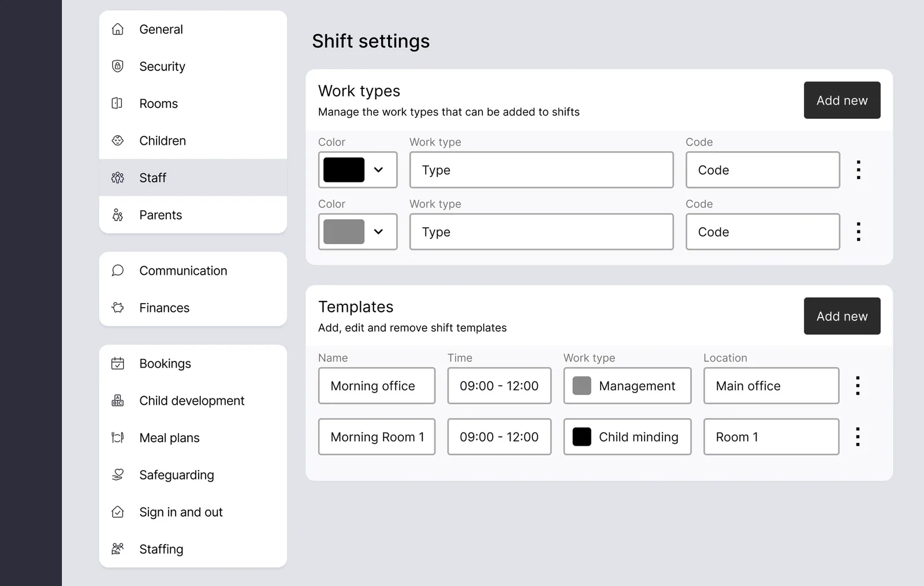Click the first Work type text field
This screenshot has width=924, height=586.
(541, 170)
